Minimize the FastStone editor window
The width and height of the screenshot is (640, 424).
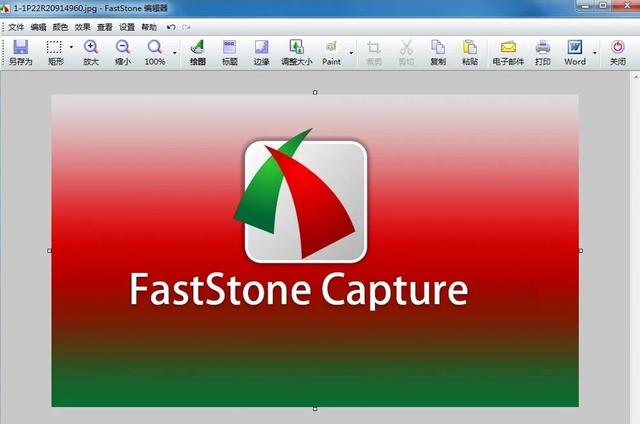pyautogui.click(x=586, y=6)
